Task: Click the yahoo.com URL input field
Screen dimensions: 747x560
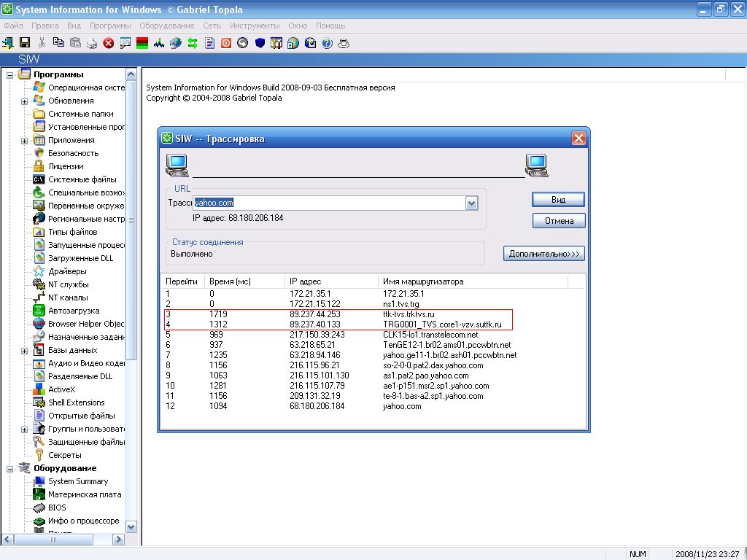Action: coord(328,203)
